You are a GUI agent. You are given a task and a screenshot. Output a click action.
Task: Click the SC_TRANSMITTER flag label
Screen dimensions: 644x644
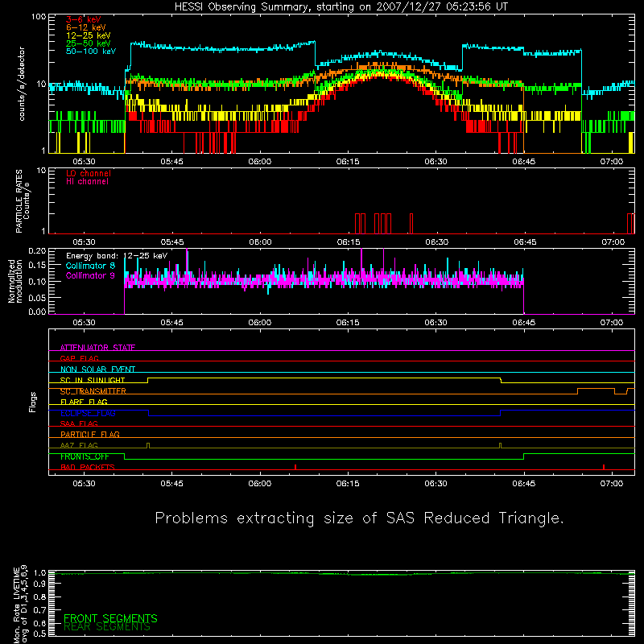[93, 391]
